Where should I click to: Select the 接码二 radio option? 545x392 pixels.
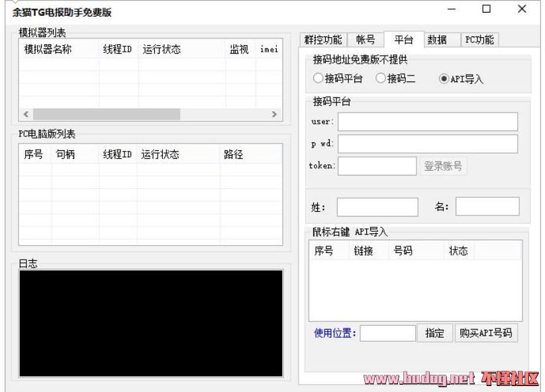pyautogui.click(x=381, y=79)
